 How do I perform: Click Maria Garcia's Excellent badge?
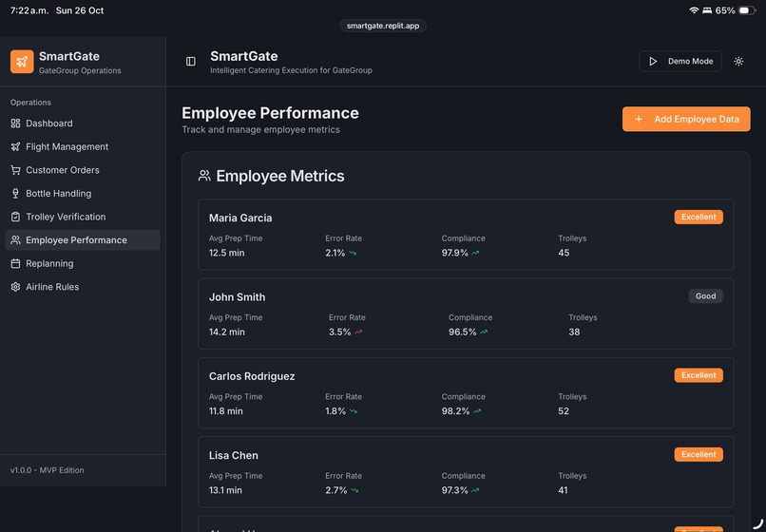pyautogui.click(x=699, y=218)
